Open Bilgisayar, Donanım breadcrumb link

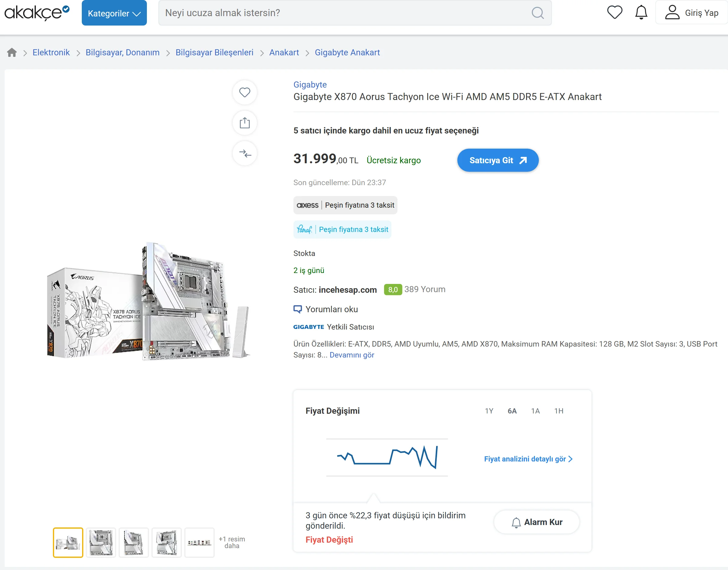pyautogui.click(x=123, y=52)
